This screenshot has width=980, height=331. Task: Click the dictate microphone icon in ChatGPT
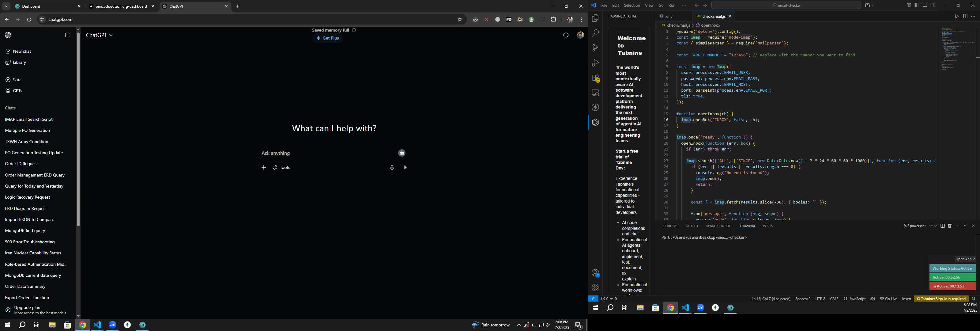point(392,168)
